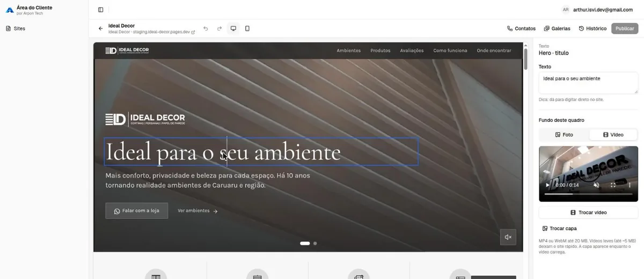Go to Produtos in the site nav
The width and height of the screenshot is (644, 279).
tap(380, 50)
